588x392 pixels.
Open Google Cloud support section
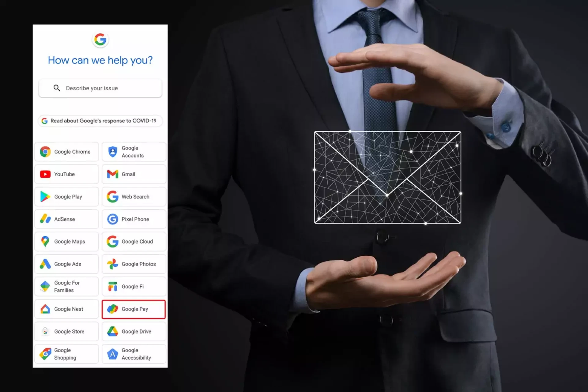click(x=134, y=242)
